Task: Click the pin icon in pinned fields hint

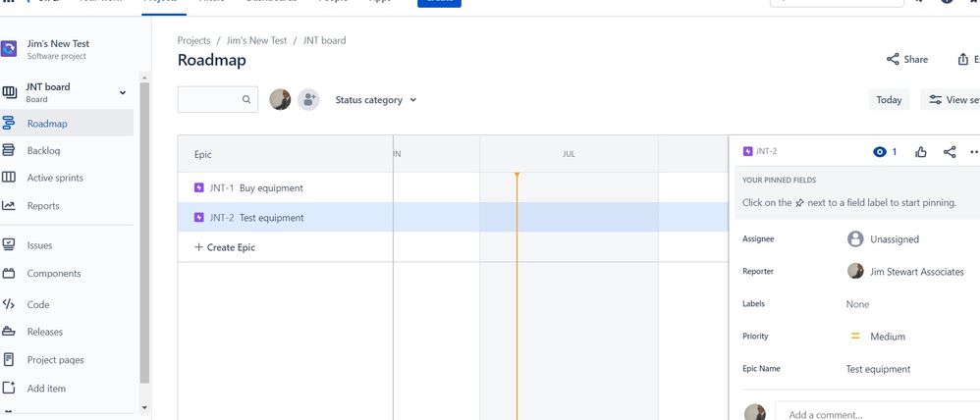Action: 799,203
